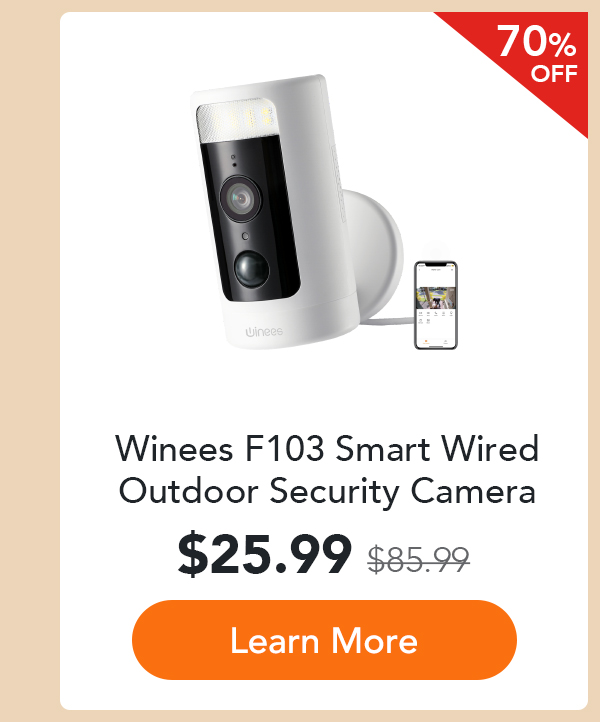Screen dimensions: 600x722
Task: Click the small light sensor circle under the lens
Action: pyautogui.click(x=245, y=236)
